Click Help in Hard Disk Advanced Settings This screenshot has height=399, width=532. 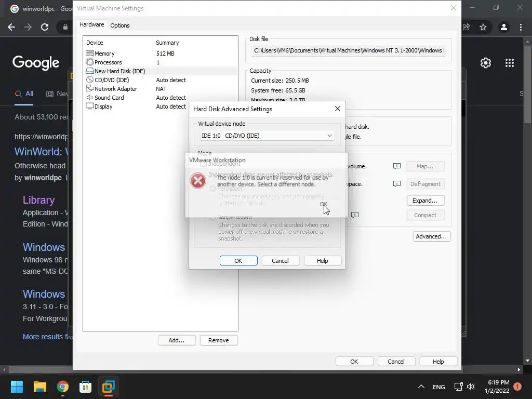(x=322, y=261)
